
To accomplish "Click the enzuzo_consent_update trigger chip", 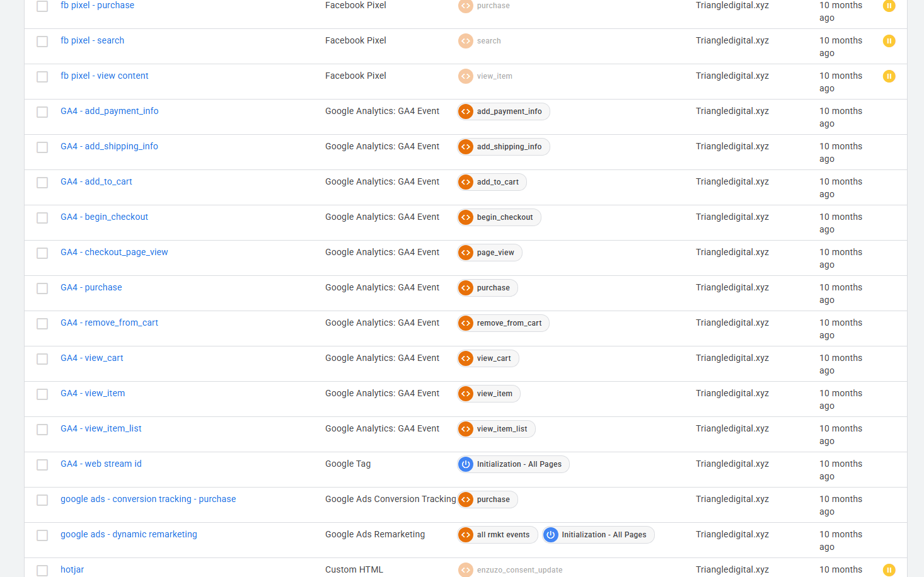I will point(511,570).
